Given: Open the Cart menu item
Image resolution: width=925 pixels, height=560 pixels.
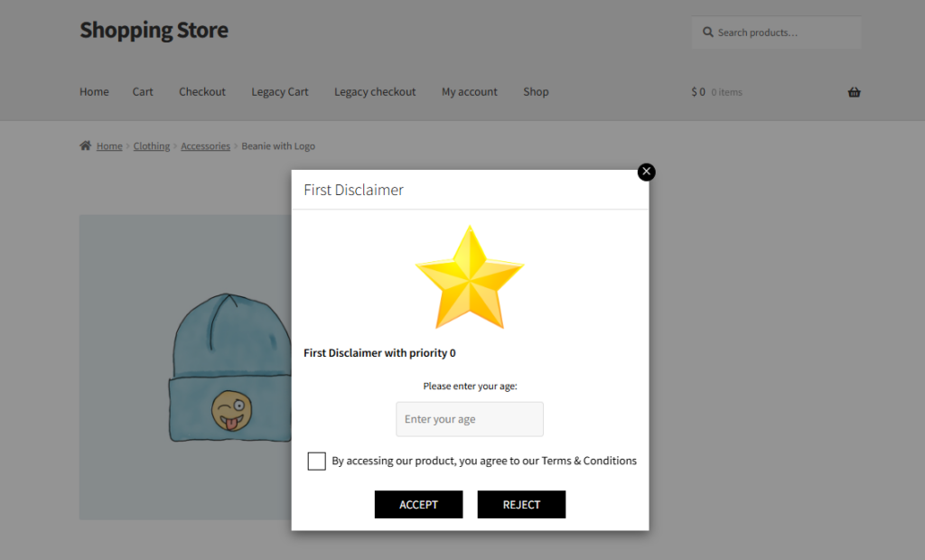Looking at the screenshot, I should [143, 91].
